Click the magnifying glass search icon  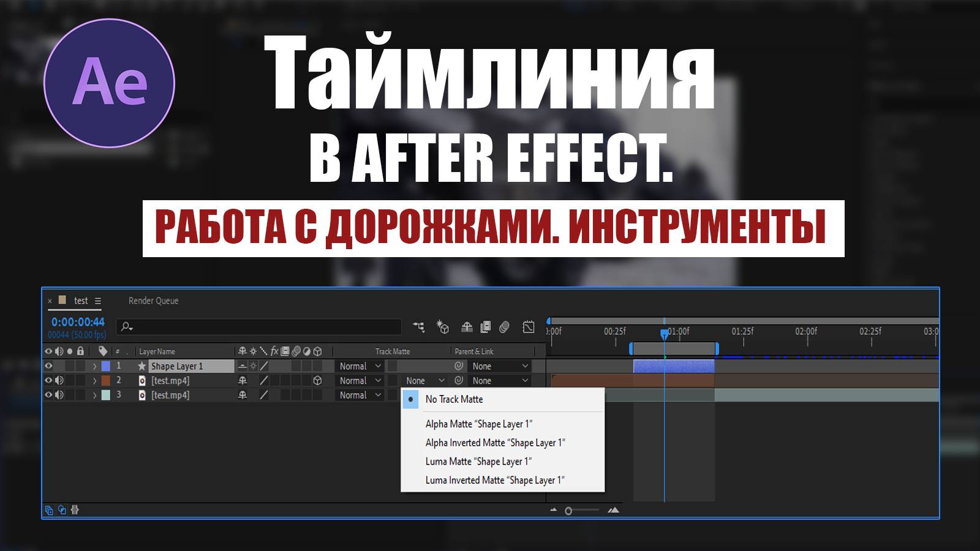tap(126, 326)
